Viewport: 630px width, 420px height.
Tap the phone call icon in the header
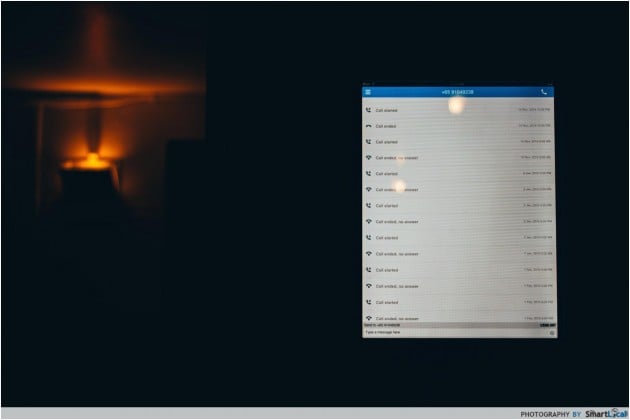(x=544, y=92)
